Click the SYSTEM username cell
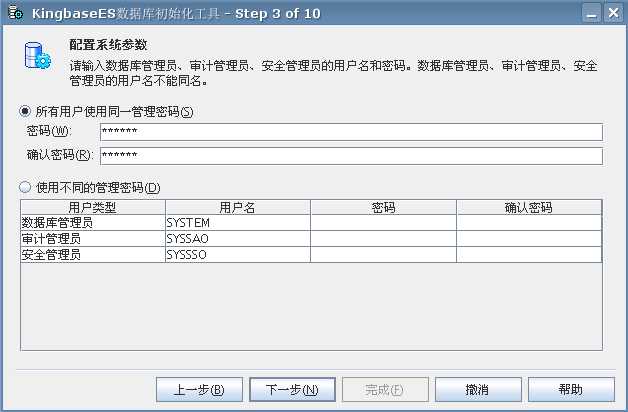The width and height of the screenshot is (628, 412). (x=238, y=223)
